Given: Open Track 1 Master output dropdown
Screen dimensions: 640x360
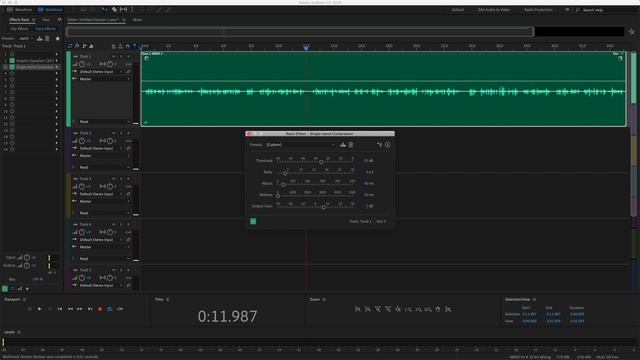Looking at the screenshot, I should pyautogui.click(x=104, y=79).
